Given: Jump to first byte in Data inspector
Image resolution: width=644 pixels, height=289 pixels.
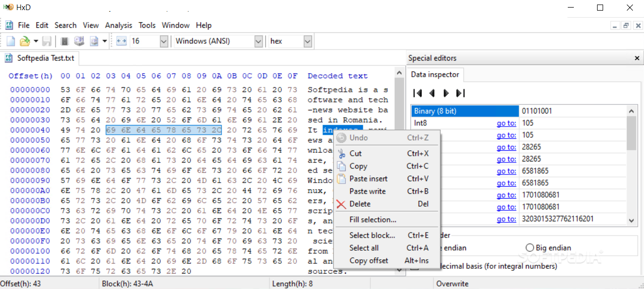Looking at the screenshot, I should point(417,93).
